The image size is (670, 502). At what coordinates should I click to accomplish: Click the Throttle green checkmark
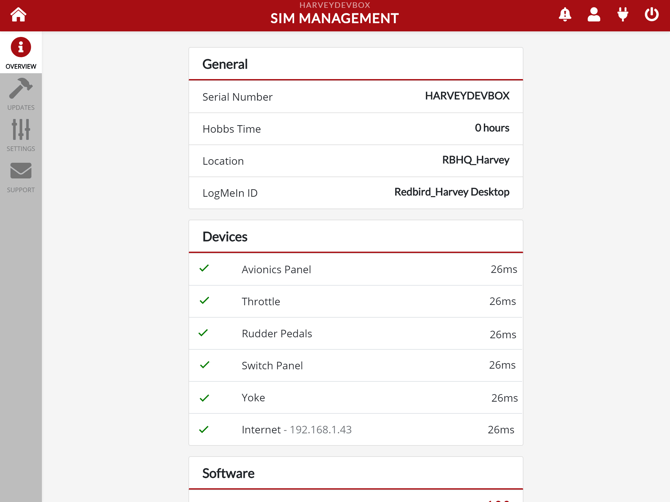point(204,300)
